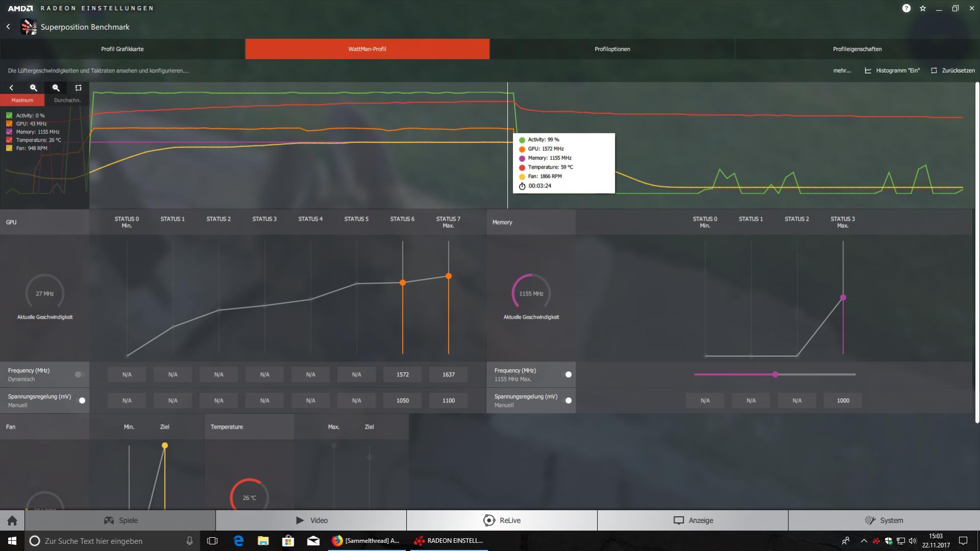Click the GPU Status 6 voltage field 1050
980x551 pixels.
(x=403, y=400)
